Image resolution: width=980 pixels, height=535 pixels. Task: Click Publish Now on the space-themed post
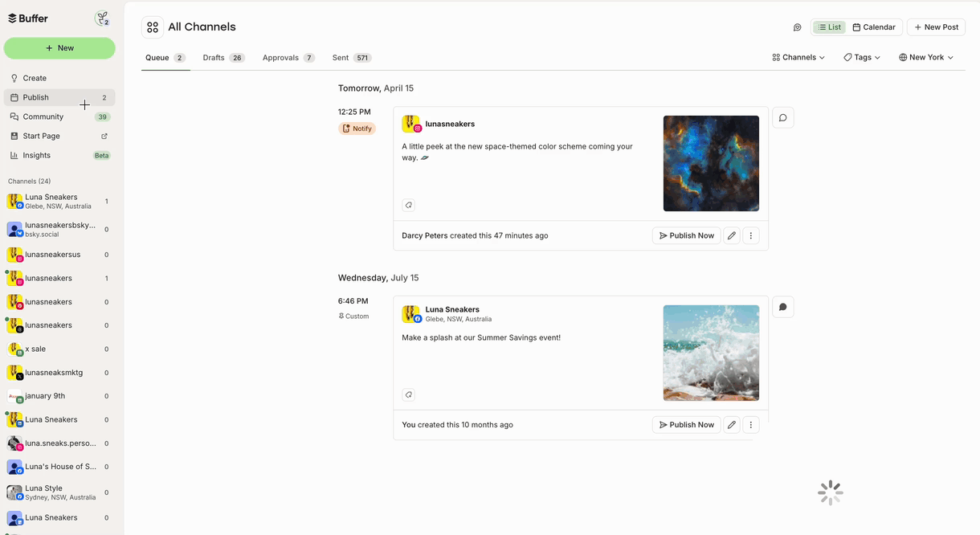(686, 235)
